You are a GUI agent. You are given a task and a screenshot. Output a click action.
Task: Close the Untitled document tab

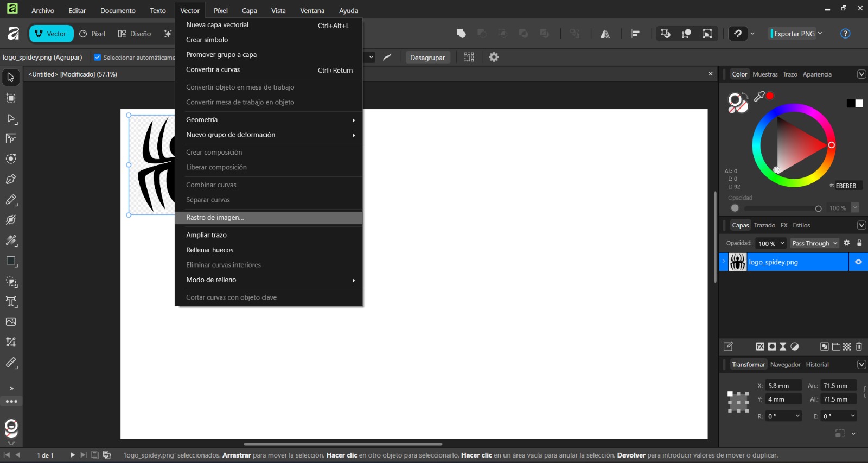[x=711, y=74]
